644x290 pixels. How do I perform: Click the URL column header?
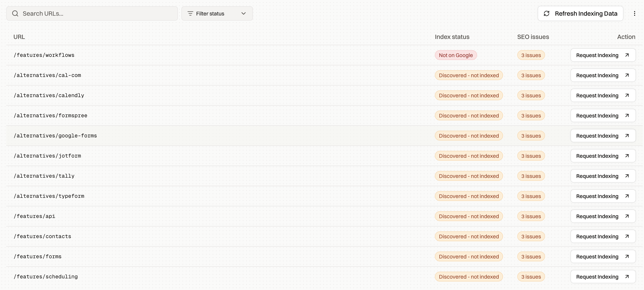point(19,37)
